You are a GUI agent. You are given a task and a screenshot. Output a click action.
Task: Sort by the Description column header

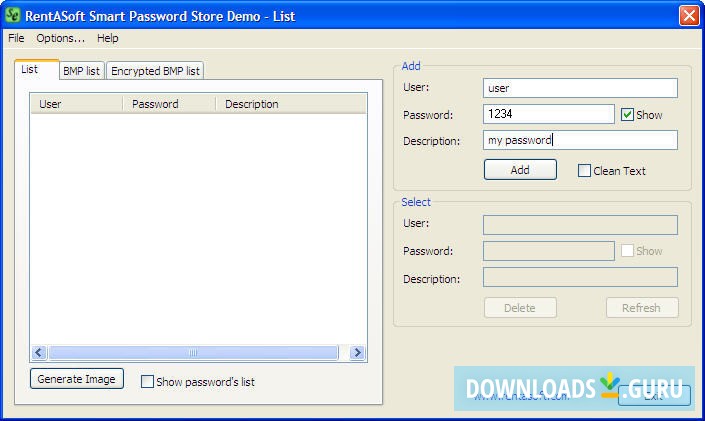pos(291,104)
